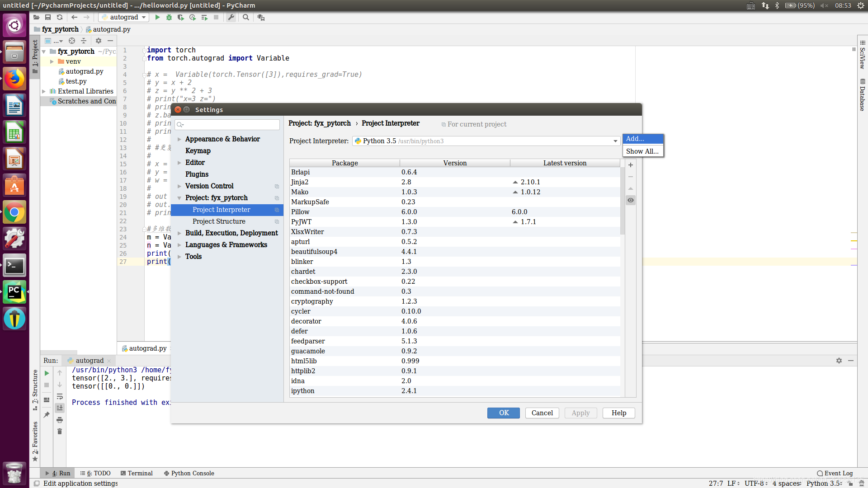Open the Database side tab
This screenshot has width=868, height=488.
862,95
